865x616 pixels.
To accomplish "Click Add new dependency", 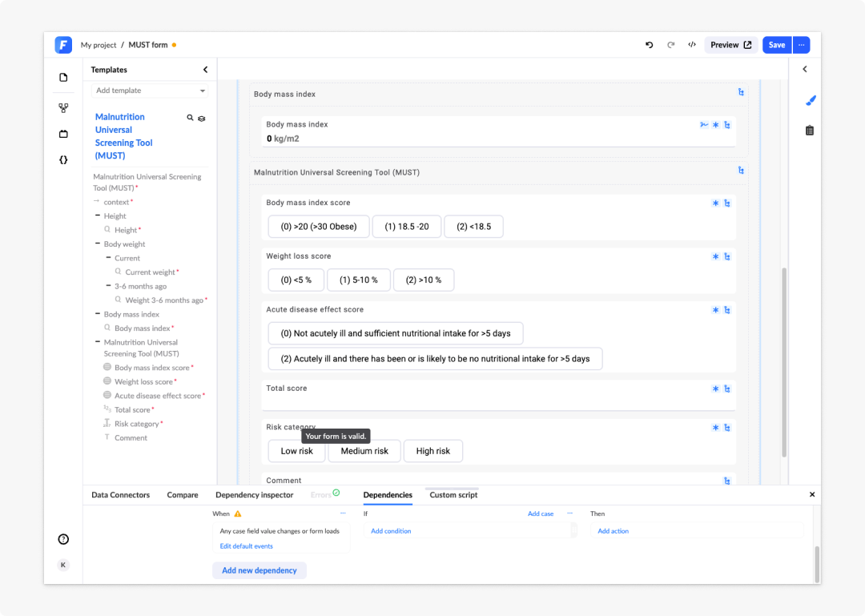I will click(259, 570).
